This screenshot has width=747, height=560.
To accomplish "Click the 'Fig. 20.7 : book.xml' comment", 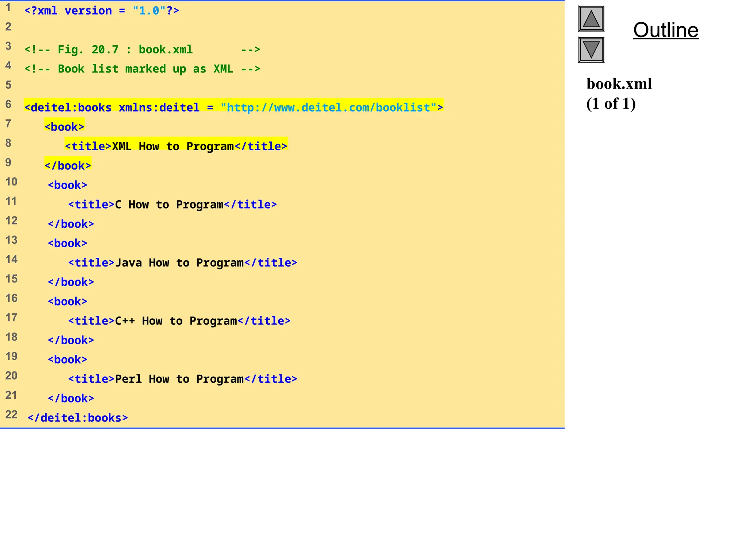I will pos(142,49).
